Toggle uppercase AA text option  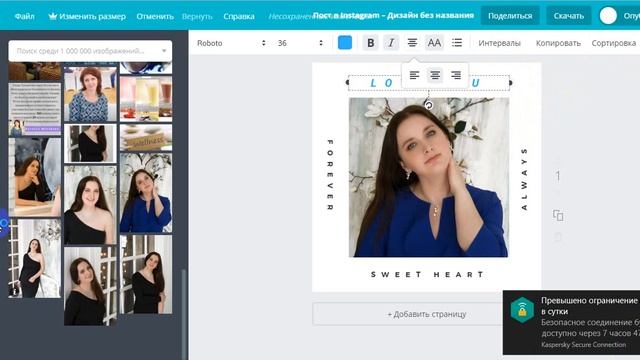(434, 43)
